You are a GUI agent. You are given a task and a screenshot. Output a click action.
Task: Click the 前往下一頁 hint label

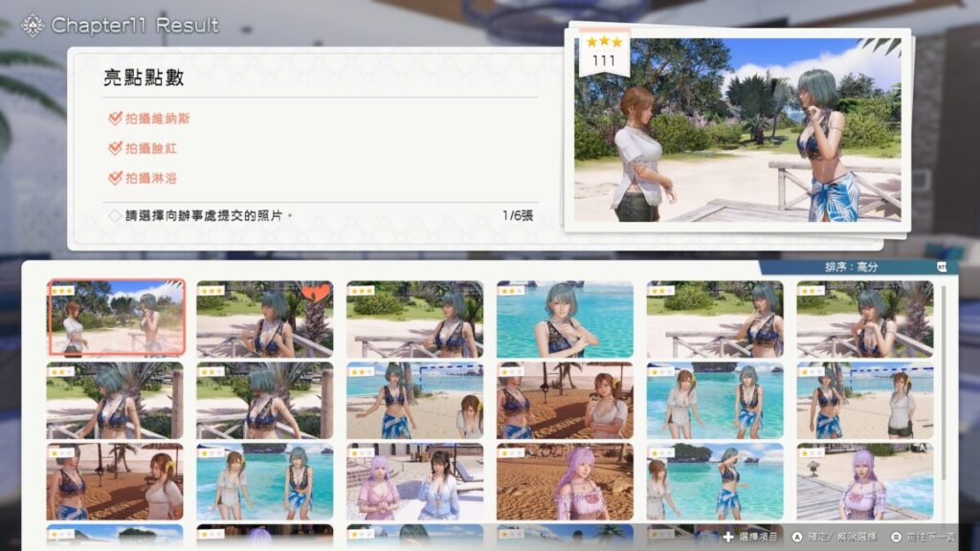[931, 537]
